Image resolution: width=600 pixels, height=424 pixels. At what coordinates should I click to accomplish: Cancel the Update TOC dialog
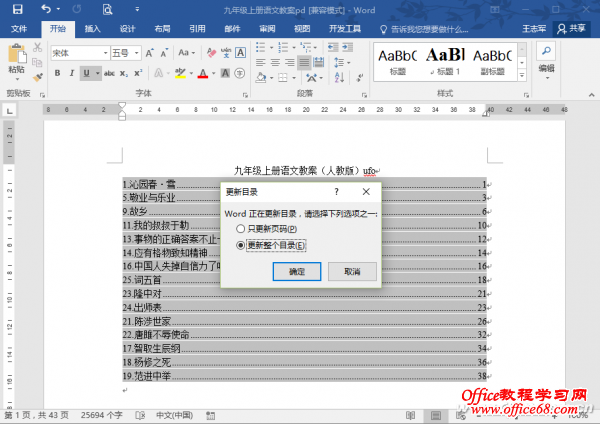click(x=352, y=271)
